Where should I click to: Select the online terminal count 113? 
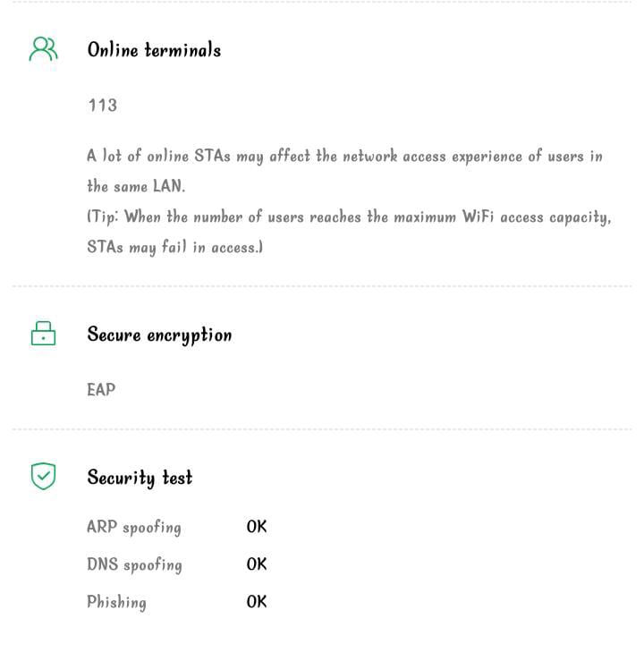point(103,106)
